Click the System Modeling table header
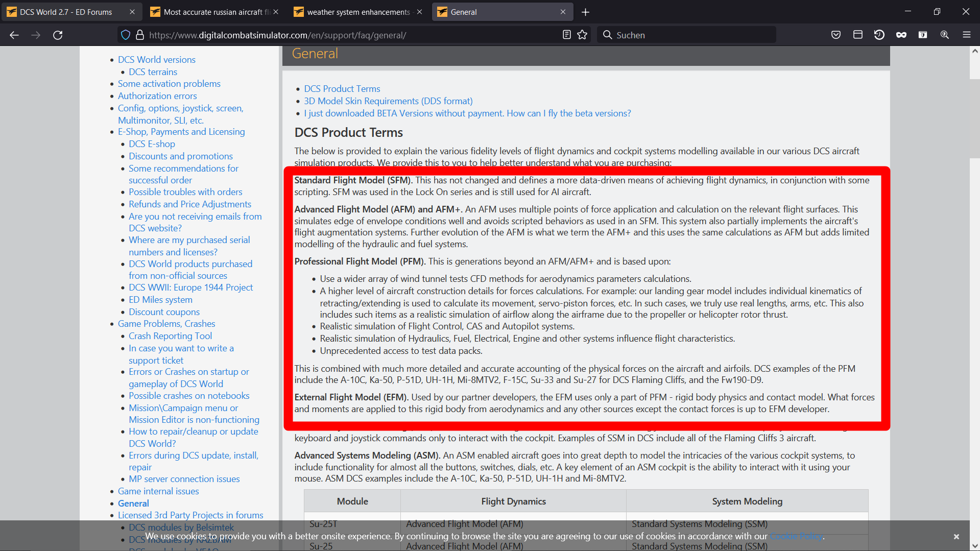 pos(747,501)
